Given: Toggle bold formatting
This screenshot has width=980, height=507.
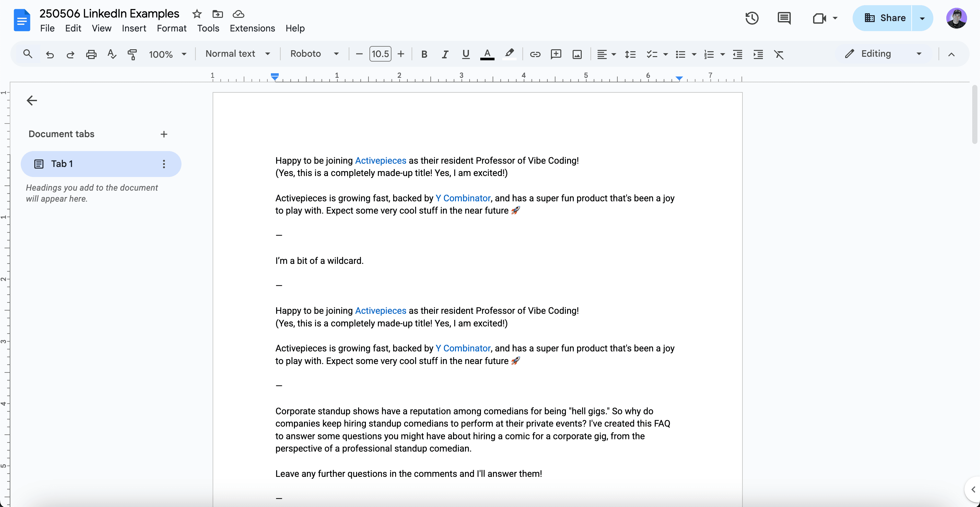Looking at the screenshot, I should point(424,54).
